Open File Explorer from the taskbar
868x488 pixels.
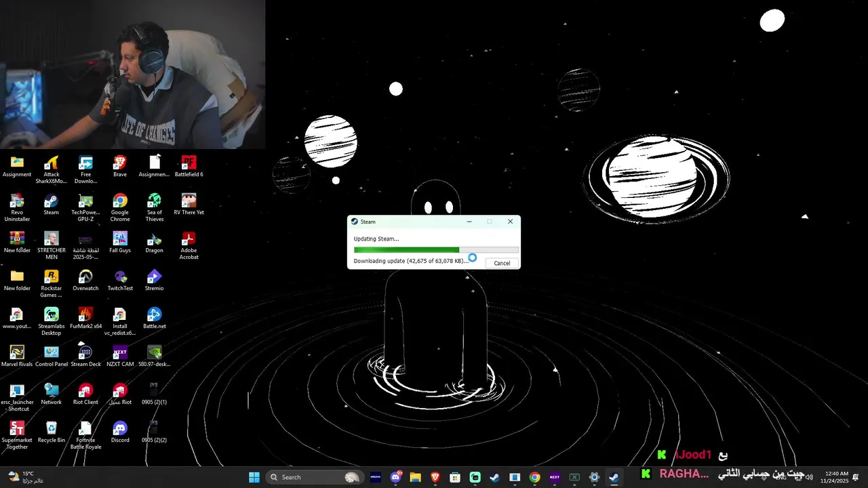(x=415, y=477)
